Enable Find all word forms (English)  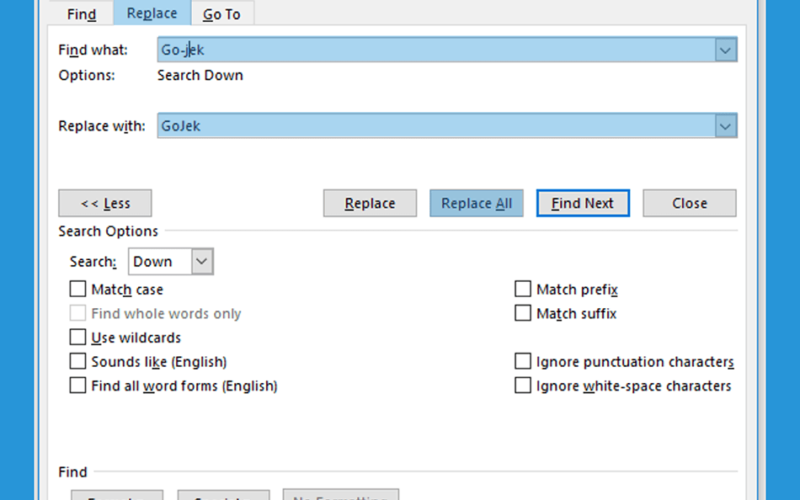click(x=78, y=385)
